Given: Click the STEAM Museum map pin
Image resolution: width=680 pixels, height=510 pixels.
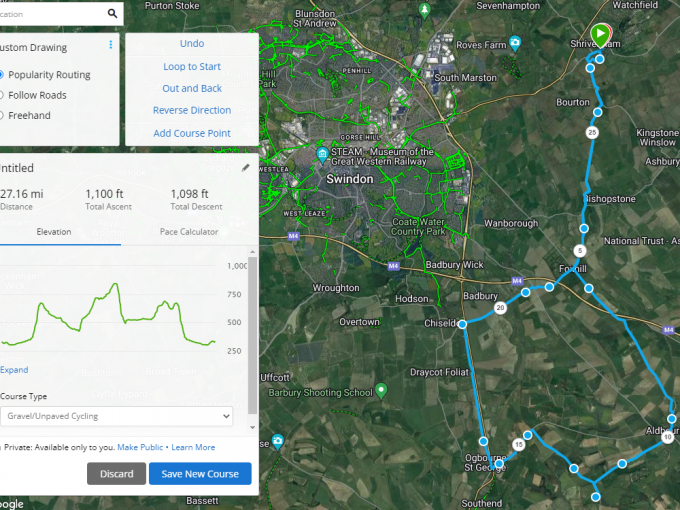Looking at the screenshot, I should [322, 154].
